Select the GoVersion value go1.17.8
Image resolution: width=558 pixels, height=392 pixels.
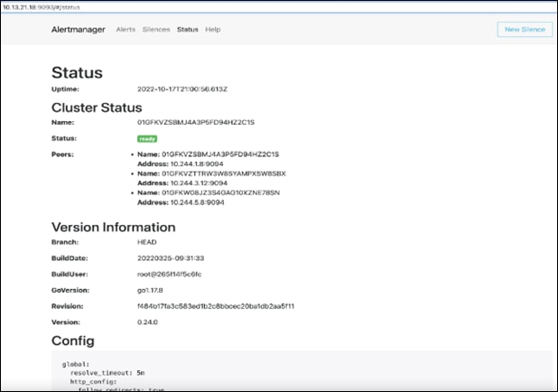pyautogui.click(x=150, y=290)
